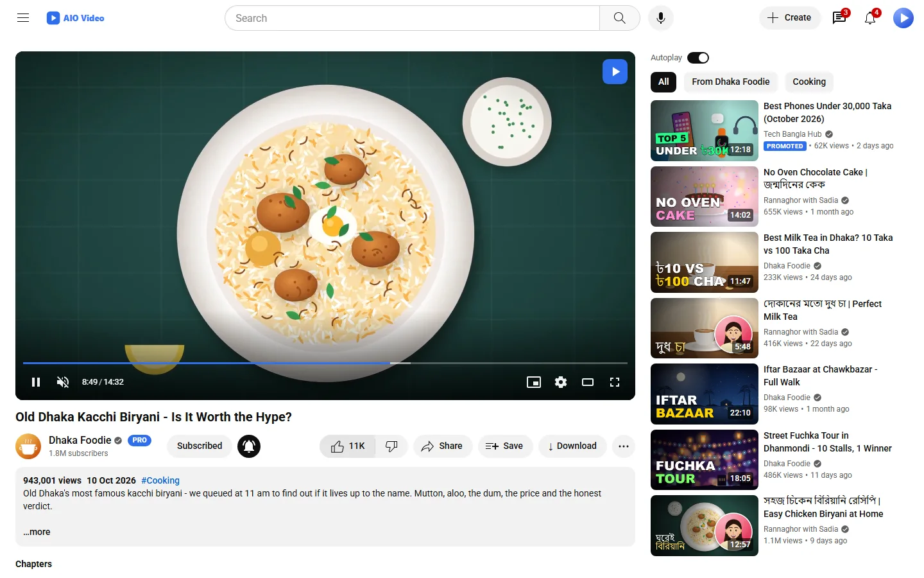
Task: Unmute the video volume
Action: click(63, 382)
